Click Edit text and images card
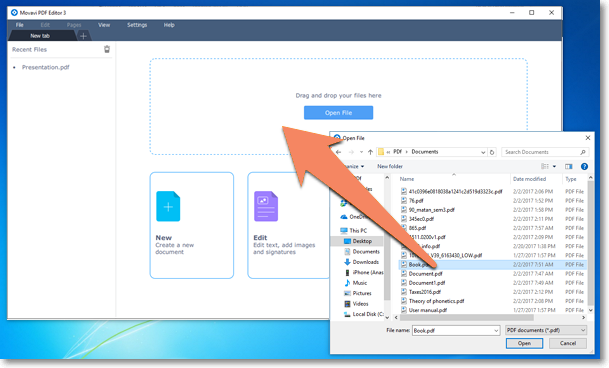 (x=289, y=225)
